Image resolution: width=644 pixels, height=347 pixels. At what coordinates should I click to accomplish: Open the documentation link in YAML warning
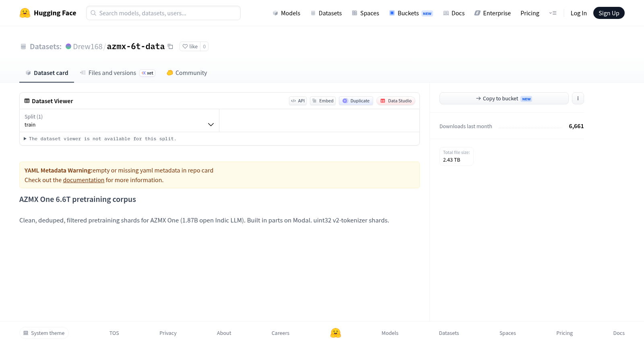(x=84, y=180)
